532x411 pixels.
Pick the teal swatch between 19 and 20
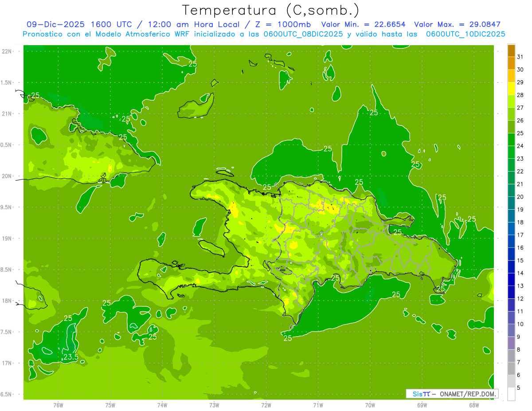pos(511,203)
